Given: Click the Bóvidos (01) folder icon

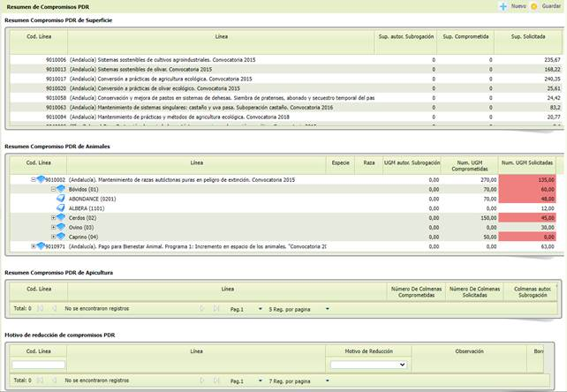Looking at the screenshot, I should [61, 189].
